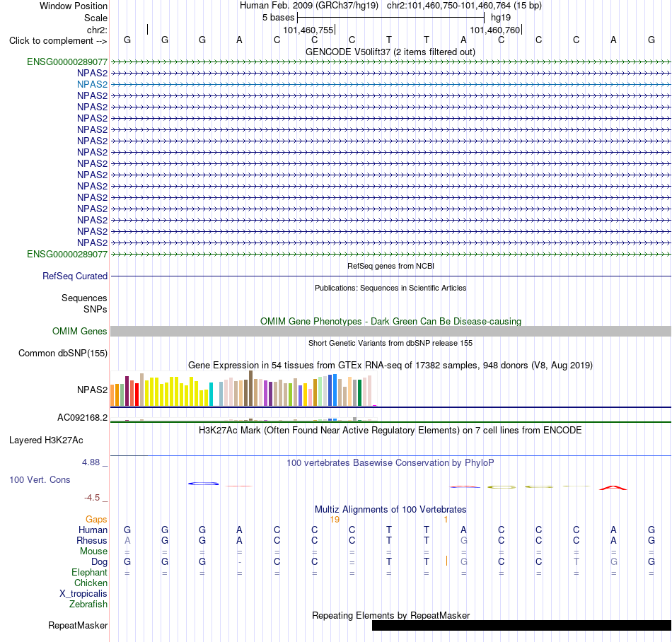Open 'Repeating Elements by RepeatMasker' track title
Viewport: 672px width, 642px height.
coord(391,615)
